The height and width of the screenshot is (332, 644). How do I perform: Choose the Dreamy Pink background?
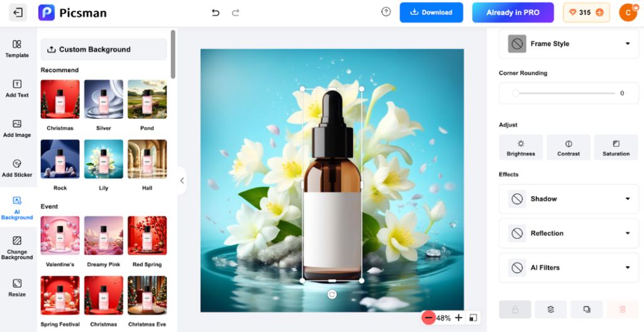(104, 235)
